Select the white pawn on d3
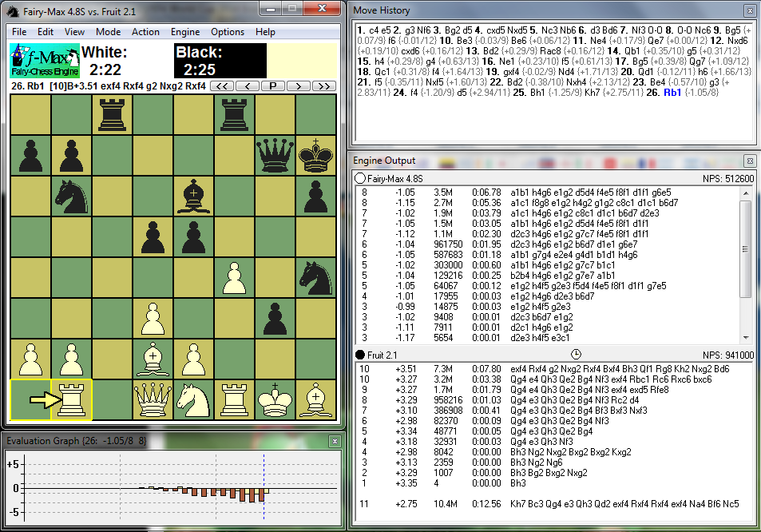This screenshot has height=532, width=761. [x=153, y=318]
